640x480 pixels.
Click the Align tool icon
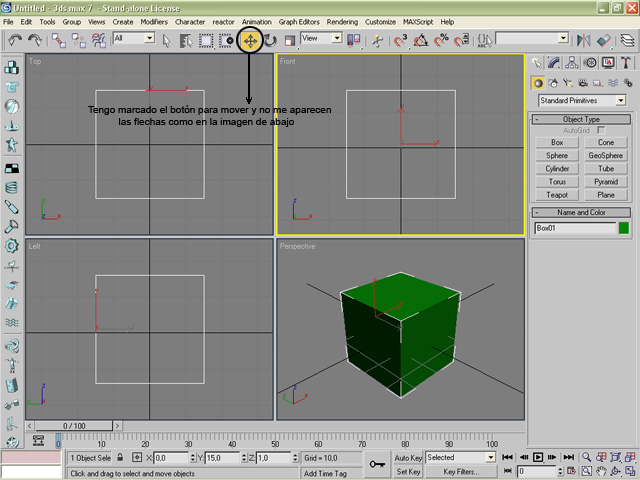[x=604, y=40]
